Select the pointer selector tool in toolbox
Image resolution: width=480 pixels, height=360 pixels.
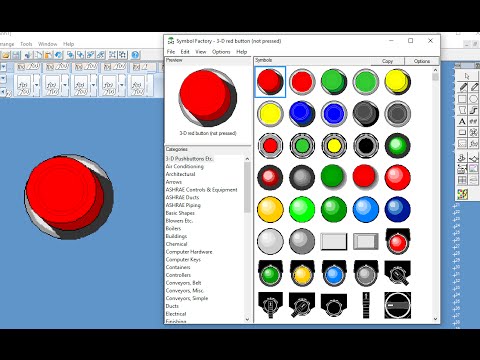point(467,76)
